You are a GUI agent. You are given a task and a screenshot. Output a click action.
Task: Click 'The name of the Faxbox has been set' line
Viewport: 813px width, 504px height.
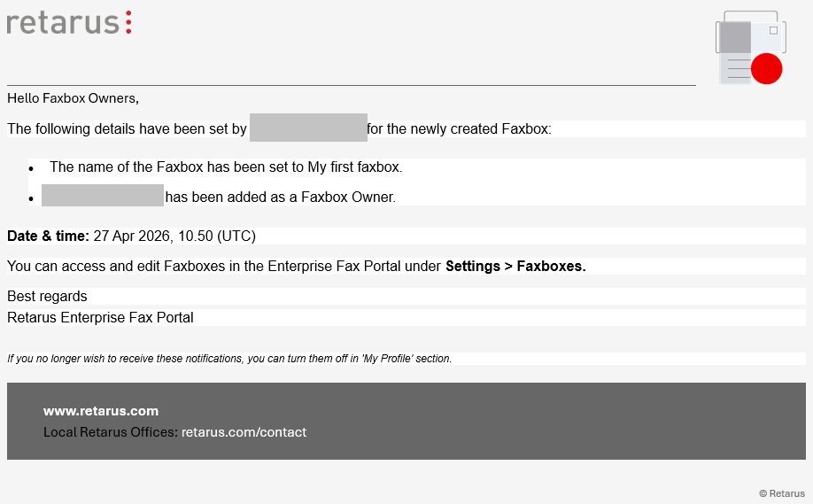226,167
